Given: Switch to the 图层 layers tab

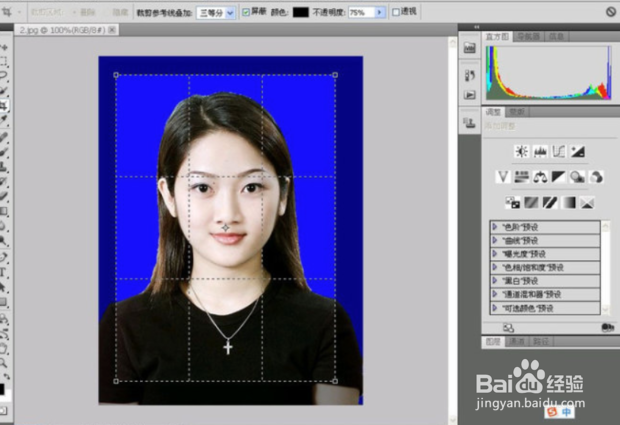Looking at the screenshot, I should 493,342.
